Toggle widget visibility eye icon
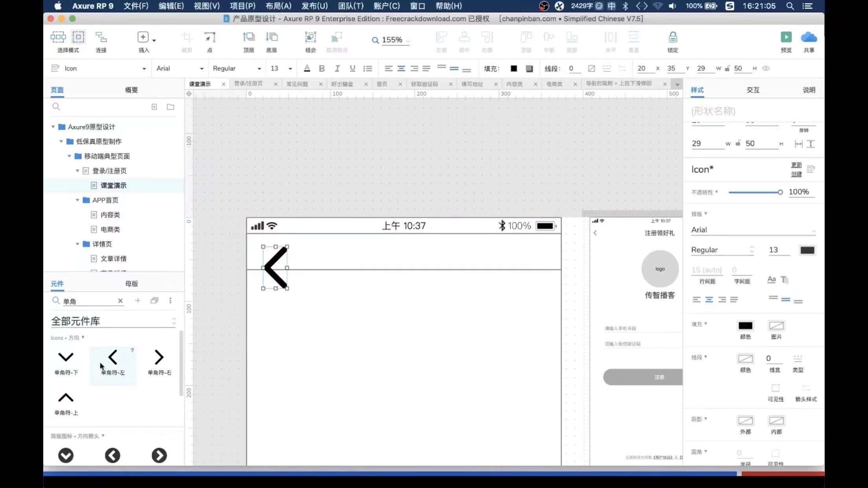The height and width of the screenshot is (488, 868). click(x=766, y=68)
